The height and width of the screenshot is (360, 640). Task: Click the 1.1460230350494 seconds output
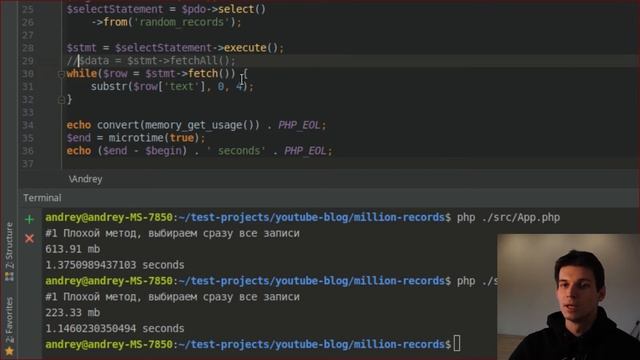(x=115, y=329)
